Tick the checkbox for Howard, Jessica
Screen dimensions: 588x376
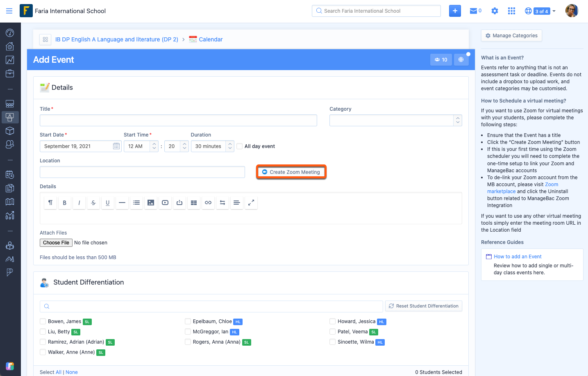(333, 321)
